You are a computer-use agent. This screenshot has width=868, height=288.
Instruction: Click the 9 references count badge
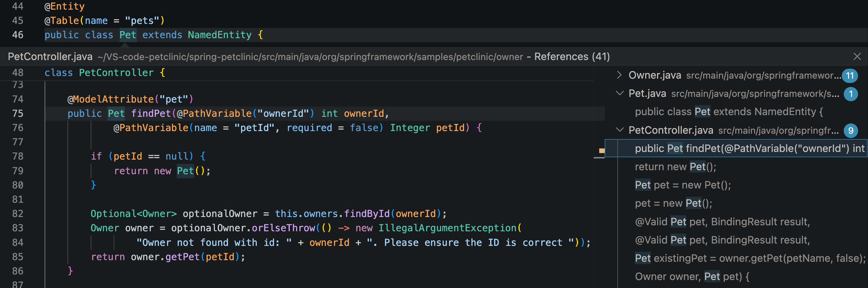point(850,131)
